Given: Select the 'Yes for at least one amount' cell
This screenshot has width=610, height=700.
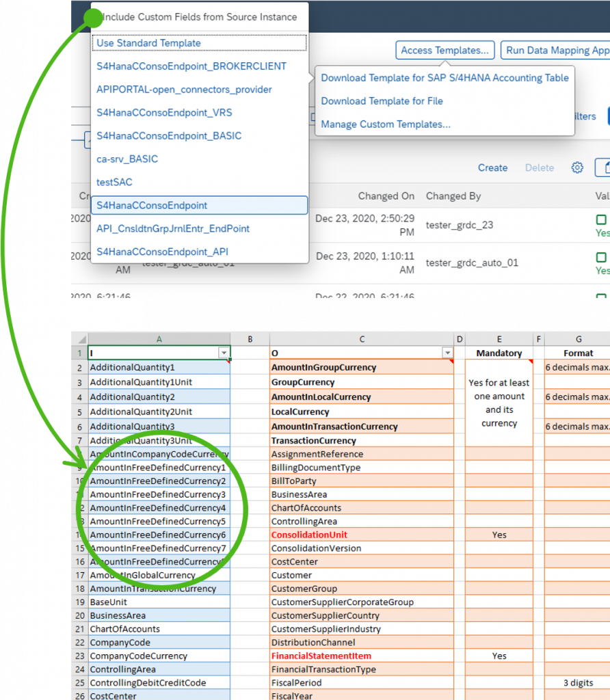Looking at the screenshot, I should [499, 403].
